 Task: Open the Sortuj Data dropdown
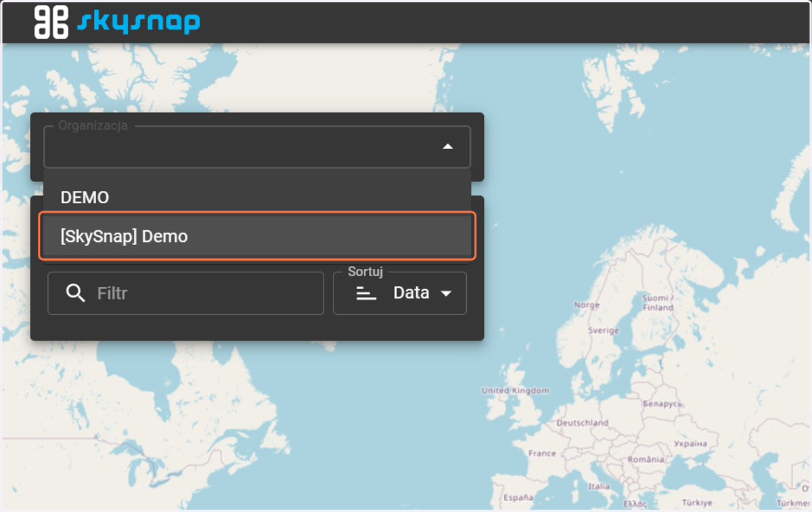(x=400, y=293)
